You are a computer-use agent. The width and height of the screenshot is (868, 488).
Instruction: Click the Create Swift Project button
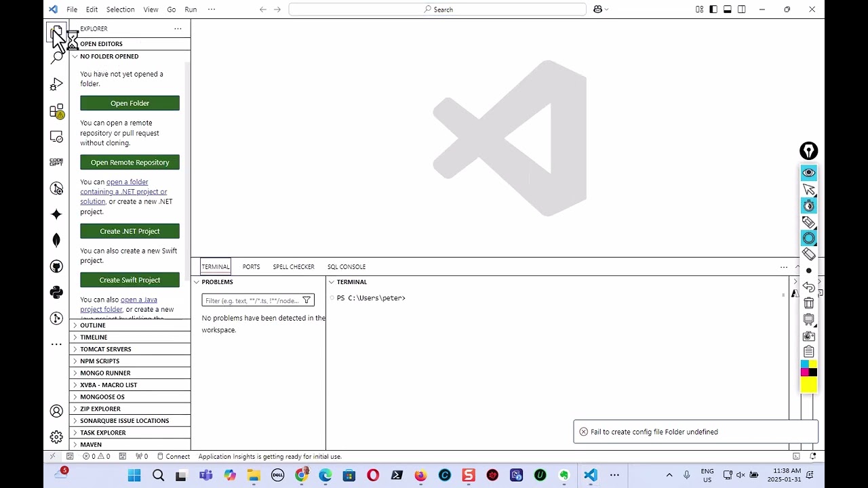tap(130, 280)
